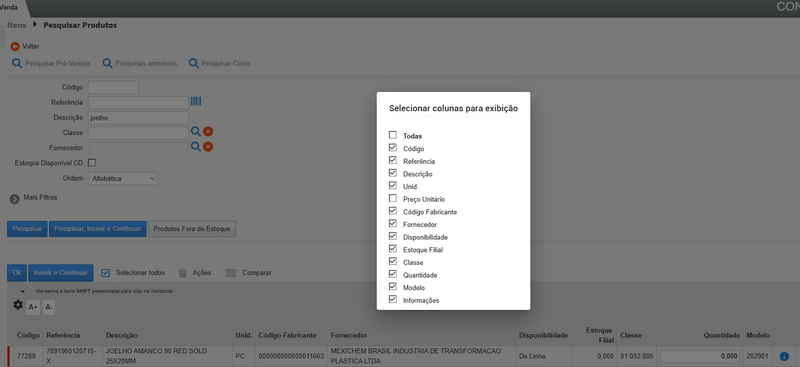Click the Ações clipboard icon
800x367 pixels.
coord(183,273)
